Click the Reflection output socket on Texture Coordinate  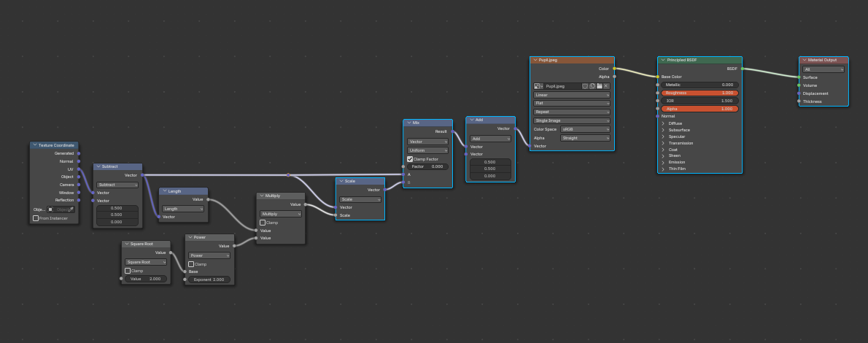[78, 200]
